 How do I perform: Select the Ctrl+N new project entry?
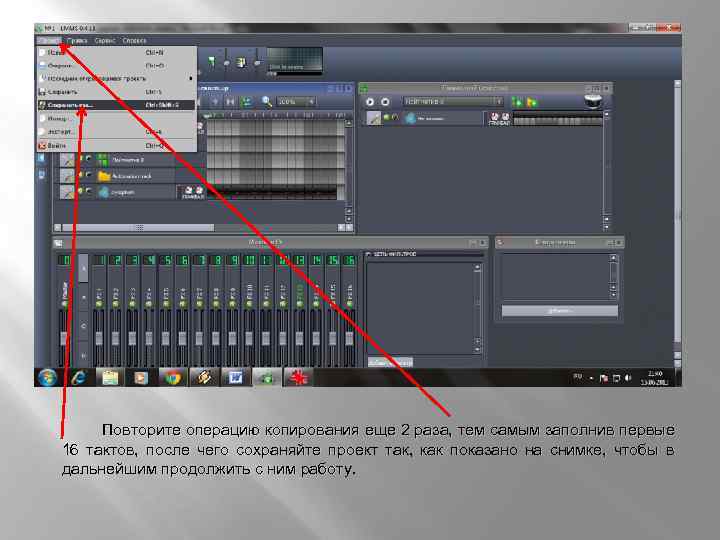(x=117, y=53)
